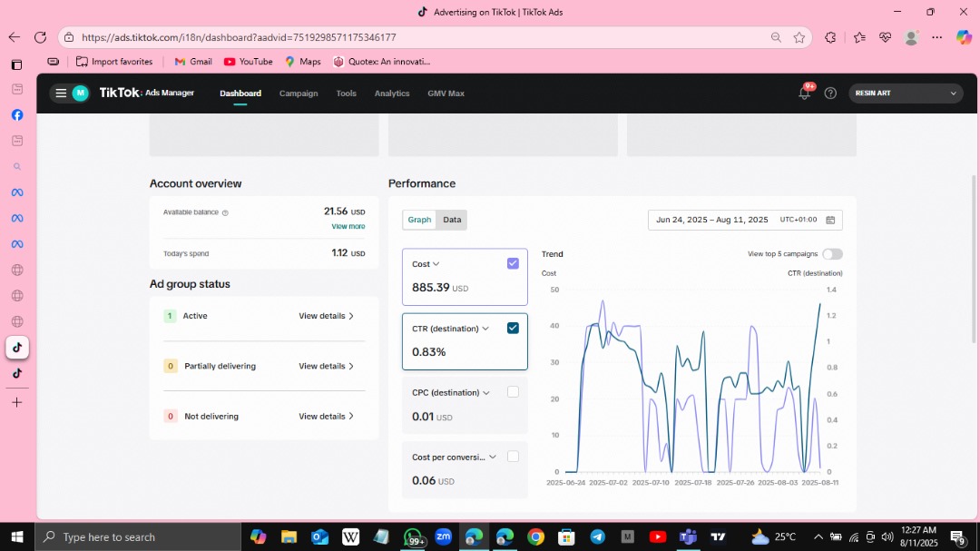The image size is (980, 551).
Task: Click View more under available balance
Action: (x=348, y=226)
